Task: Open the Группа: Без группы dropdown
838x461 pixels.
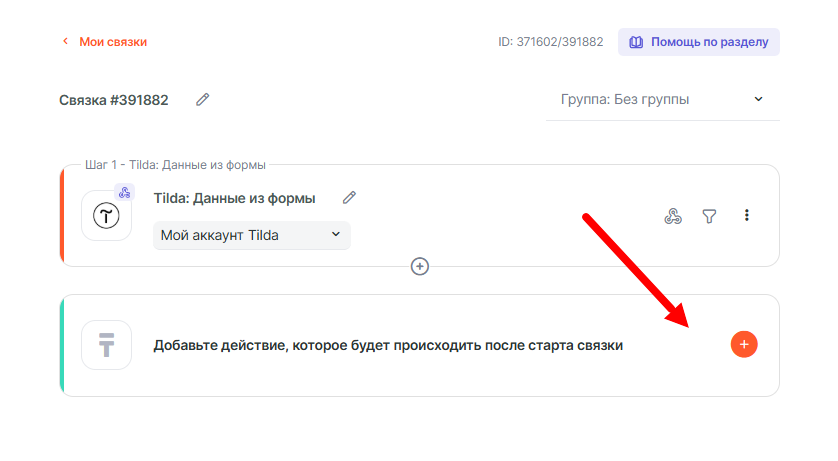Action: tap(662, 99)
